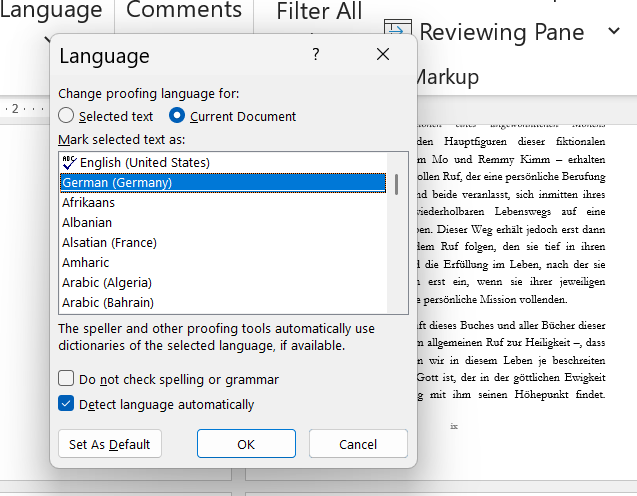Close the Language dialog with X
This screenshot has height=496, width=637.
pos(383,54)
